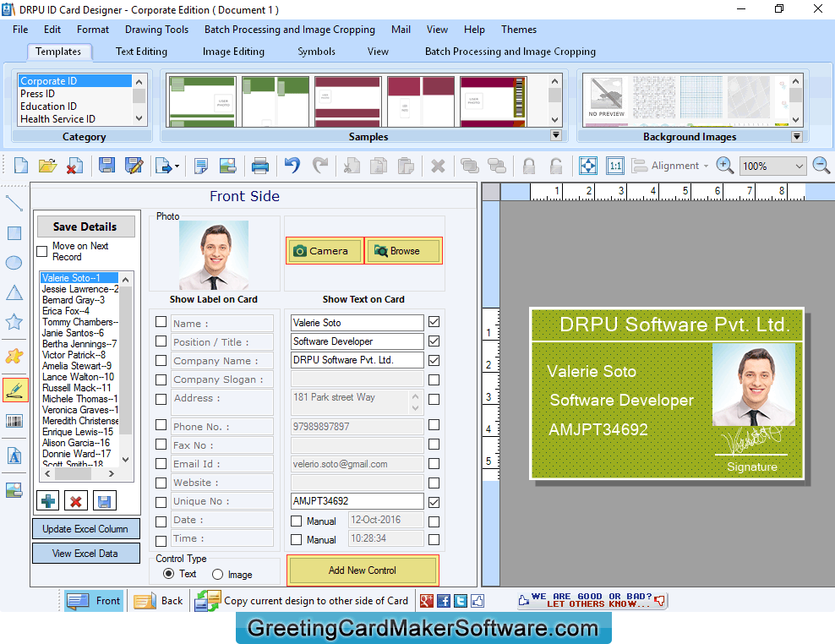The image size is (835, 644).
Task: Click the Address field down arrow
Action: click(415, 408)
